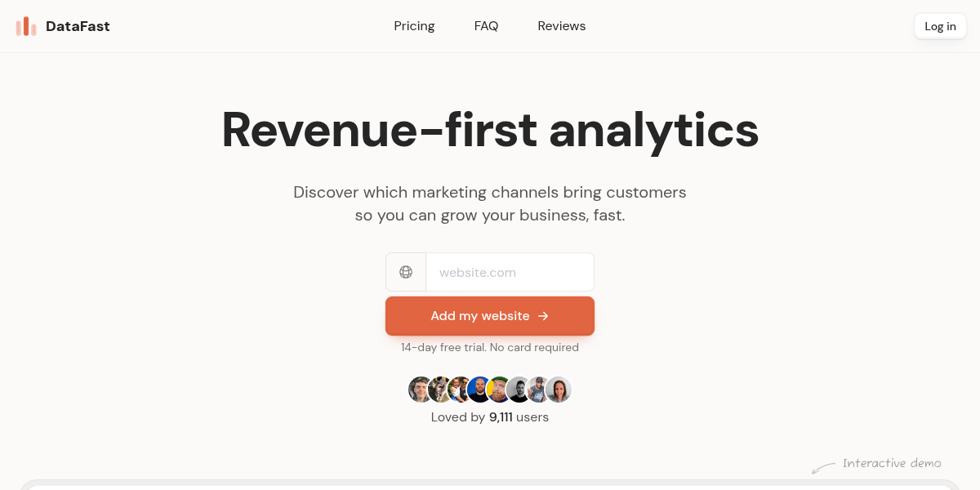Click the website.com input field
The width and height of the screenshot is (980, 490).
point(510,272)
